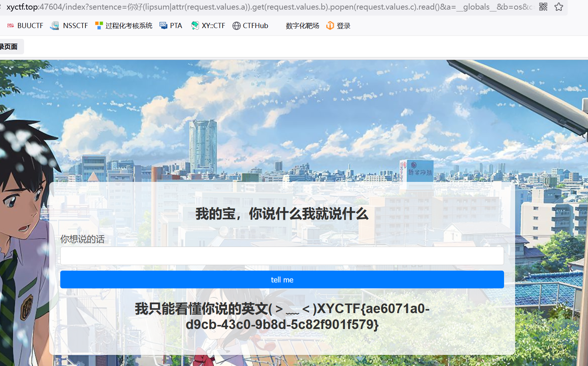This screenshot has height=366, width=588.
Task: Click the QR code icon in address bar
Action: (543, 7)
